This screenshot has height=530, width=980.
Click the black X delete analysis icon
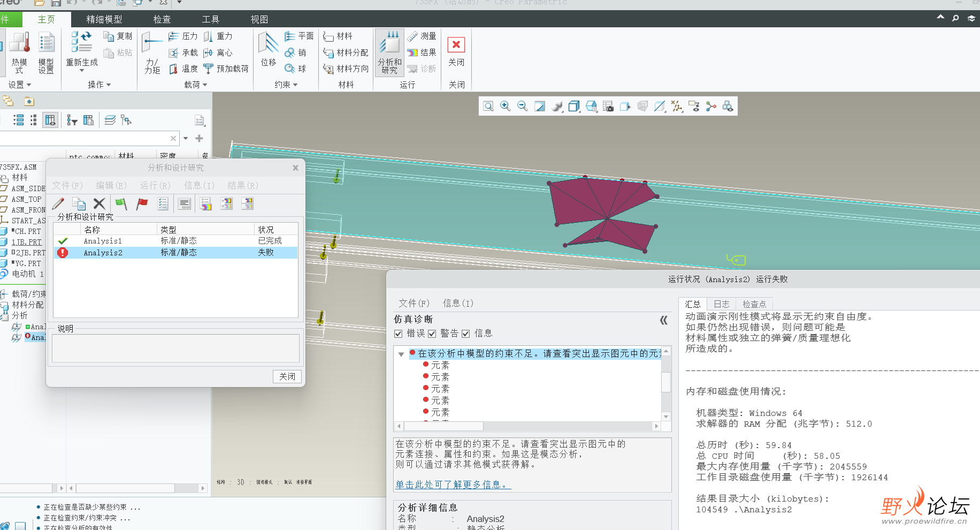tap(99, 203)
